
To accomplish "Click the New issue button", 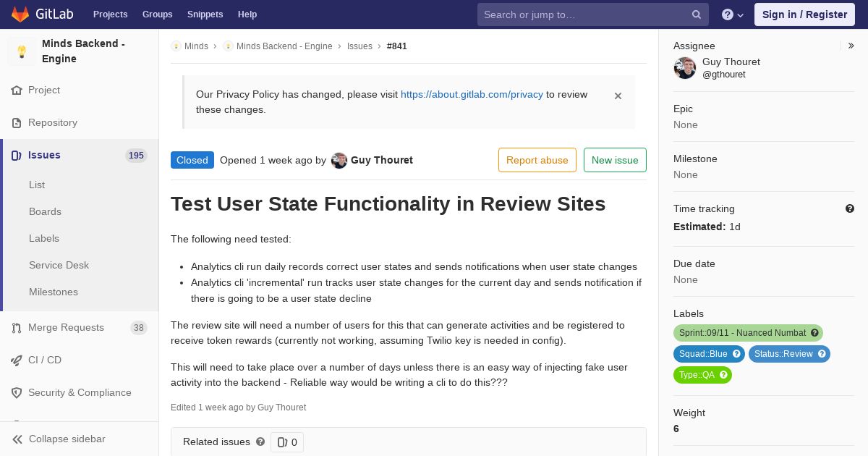I will pos(615,160).
